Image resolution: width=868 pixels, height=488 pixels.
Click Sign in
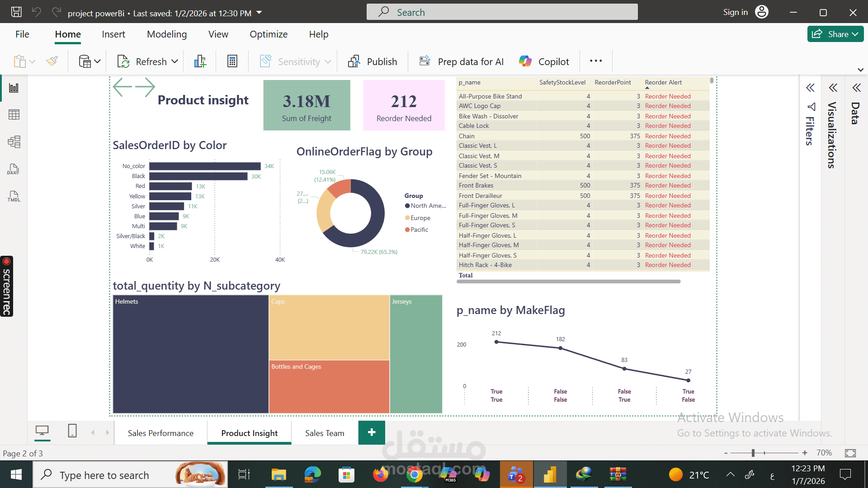tap(735, 12)
